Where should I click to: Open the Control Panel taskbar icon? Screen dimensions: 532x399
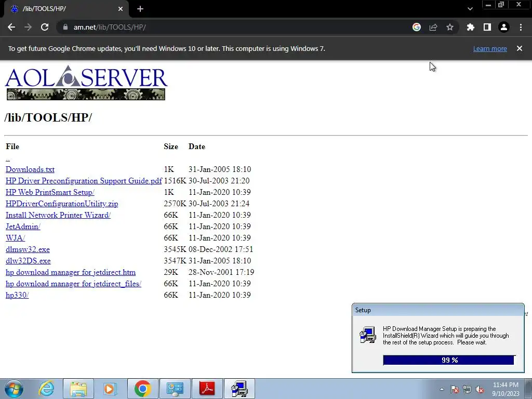pyautogui.click(x=175, y=389)
